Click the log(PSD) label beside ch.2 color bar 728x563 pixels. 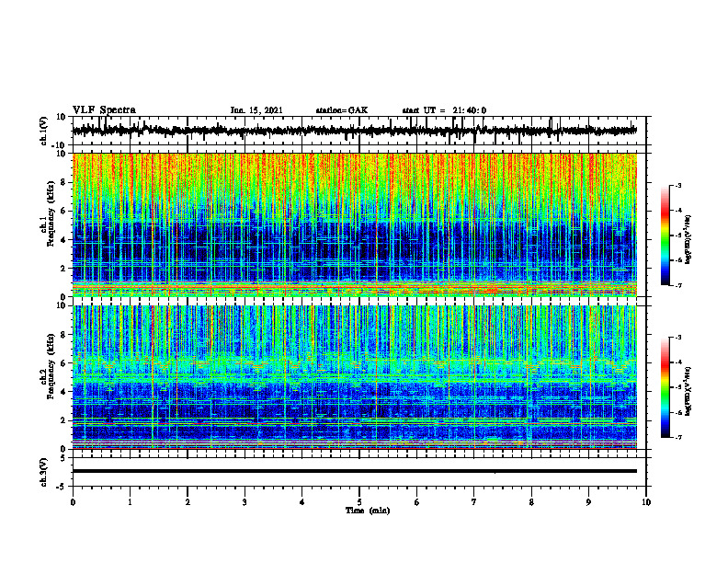click(688, 391)
